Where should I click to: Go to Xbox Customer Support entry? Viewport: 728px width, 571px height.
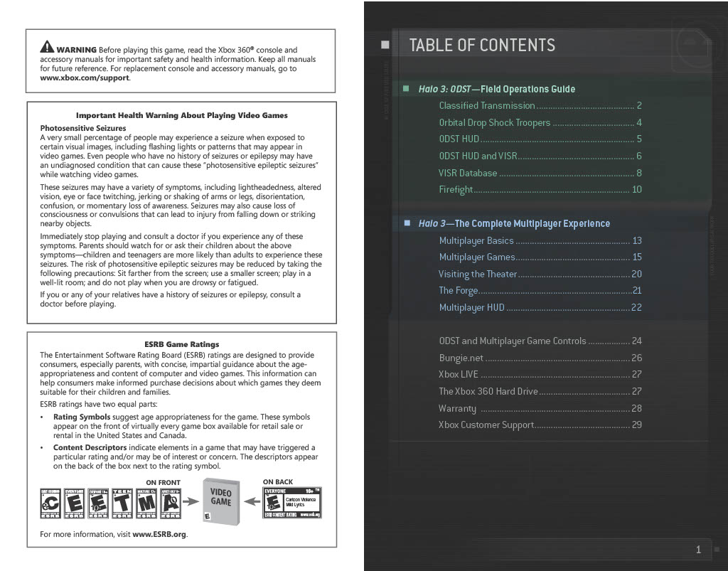[540, 425]
